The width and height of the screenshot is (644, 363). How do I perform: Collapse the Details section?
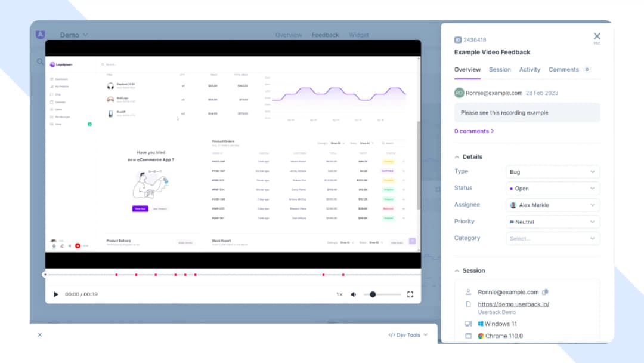pos(456,156)
